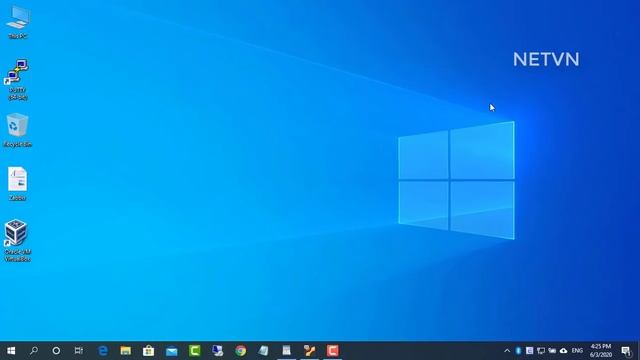This screenshot has width=640, height=360.
Task: Open Bluetooth tray icon
Action: 518,351
